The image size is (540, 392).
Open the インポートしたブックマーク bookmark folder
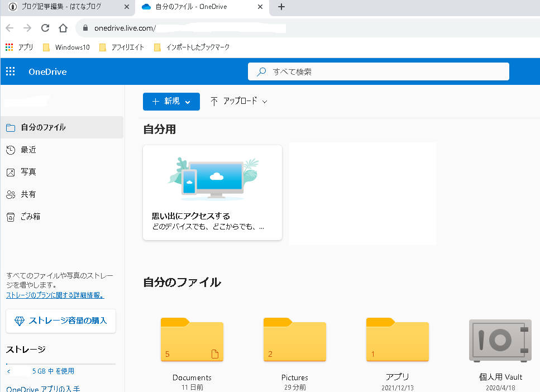[x=192, y=47]
